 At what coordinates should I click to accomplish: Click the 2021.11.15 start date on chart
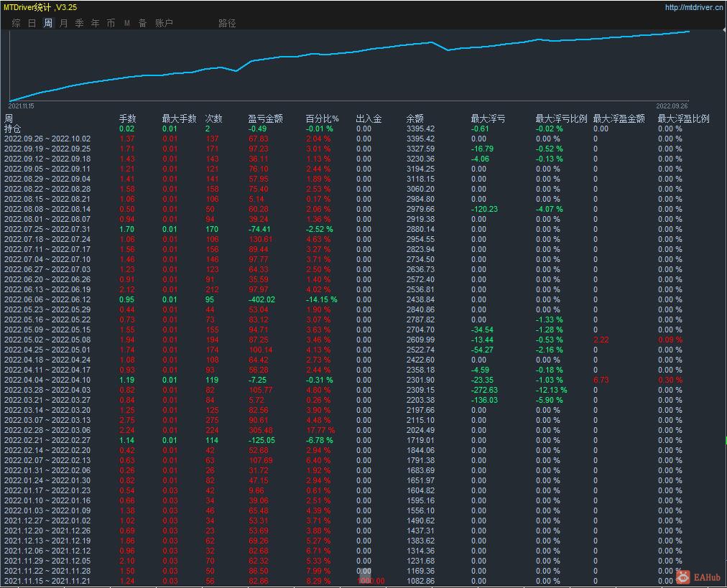tap(21, 106)
